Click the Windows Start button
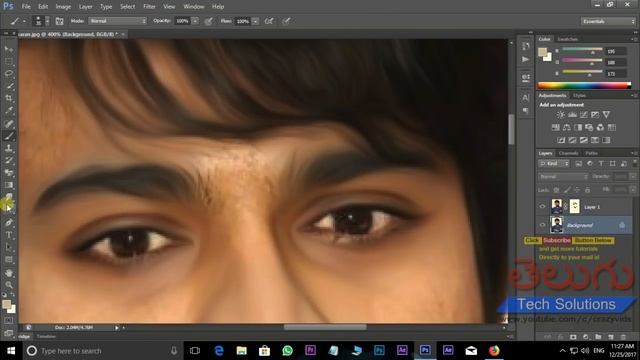The height and width of the screenshot is (360, 640). point(11,351)
